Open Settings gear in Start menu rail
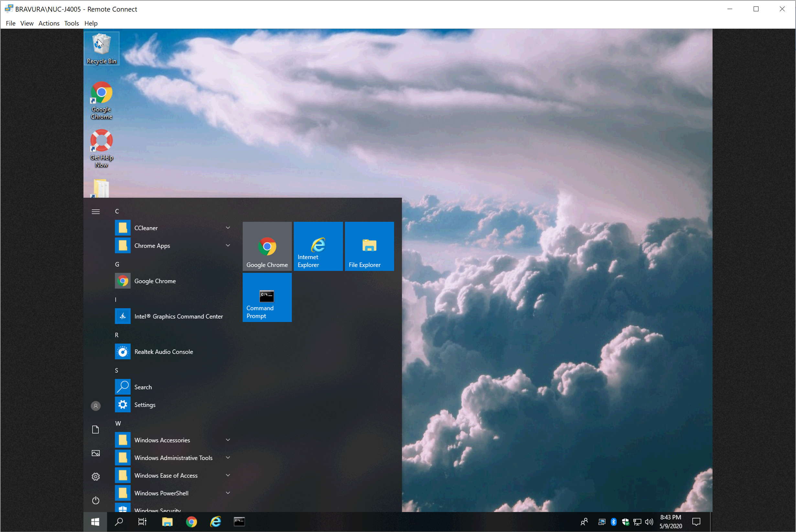The width and height of the screenshot is (796, 532). point(96,477)
